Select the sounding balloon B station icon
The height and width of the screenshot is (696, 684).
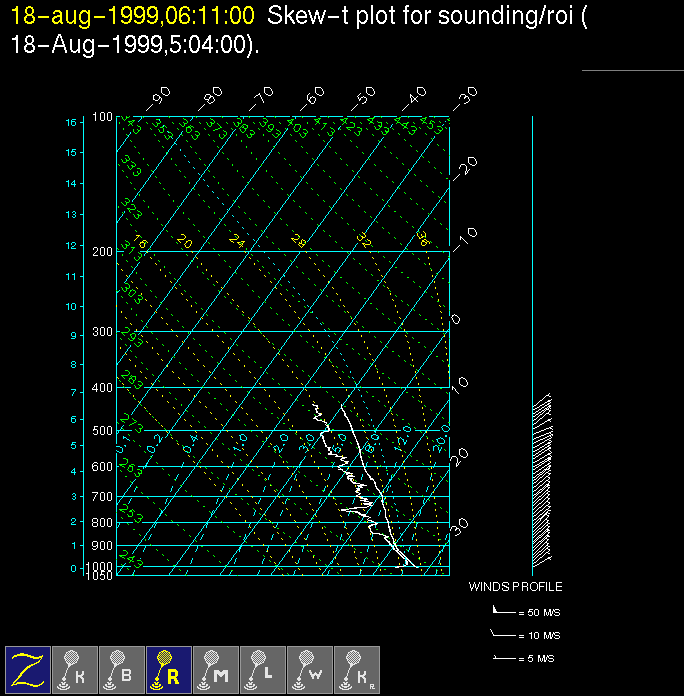click(x=122, y=668)
